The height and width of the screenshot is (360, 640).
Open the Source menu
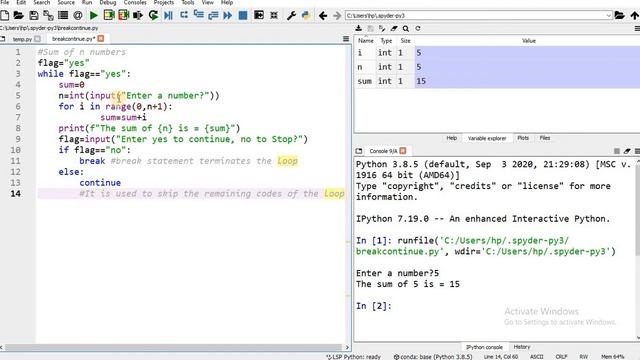(66, 2)
